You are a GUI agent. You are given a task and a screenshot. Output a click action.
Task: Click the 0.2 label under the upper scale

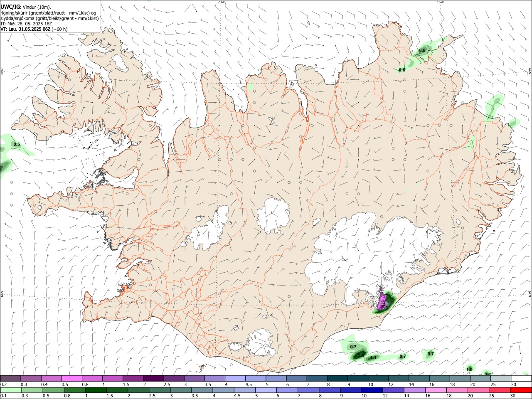click(4, 384)
